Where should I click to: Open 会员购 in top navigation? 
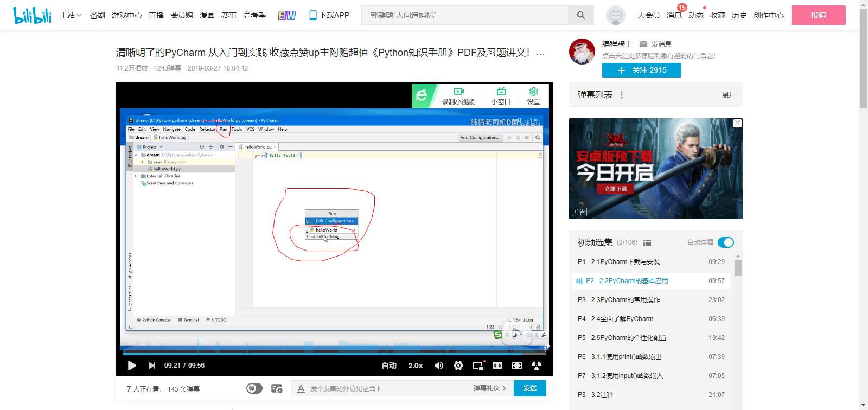(x=182, y=15)
